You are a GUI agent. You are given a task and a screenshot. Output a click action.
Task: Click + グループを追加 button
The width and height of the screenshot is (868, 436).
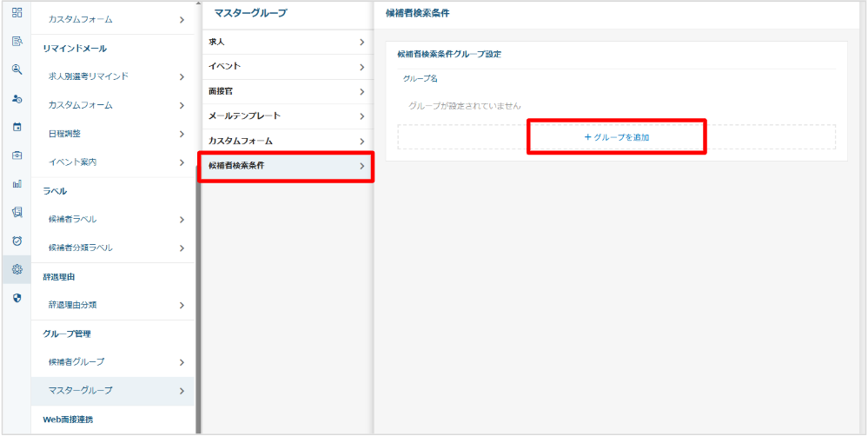click(617, 137)
